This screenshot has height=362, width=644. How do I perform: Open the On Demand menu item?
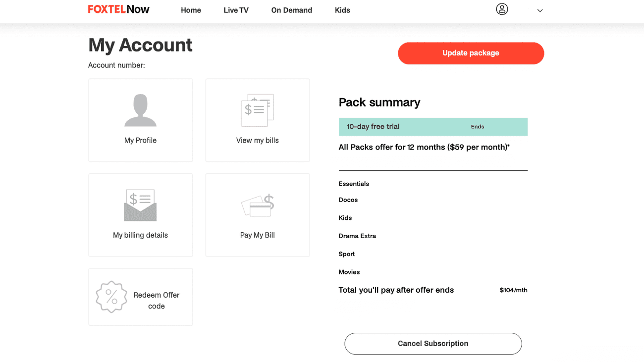tap(291, 10)
